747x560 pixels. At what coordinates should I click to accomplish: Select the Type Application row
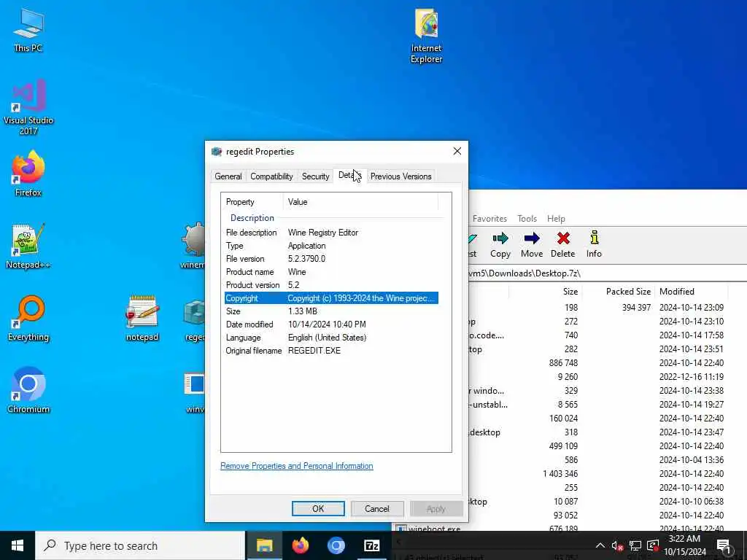tap(331, 246)
